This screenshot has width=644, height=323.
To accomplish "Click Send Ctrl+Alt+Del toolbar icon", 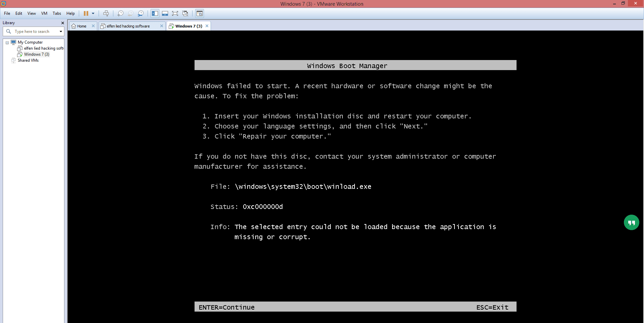I will [x=106, y=13].
